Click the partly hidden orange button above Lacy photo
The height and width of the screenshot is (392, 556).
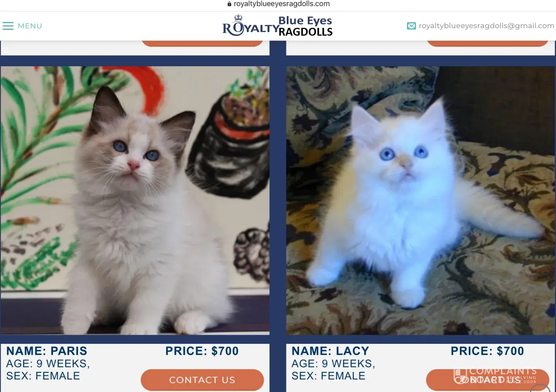click(x=487, y=44)
